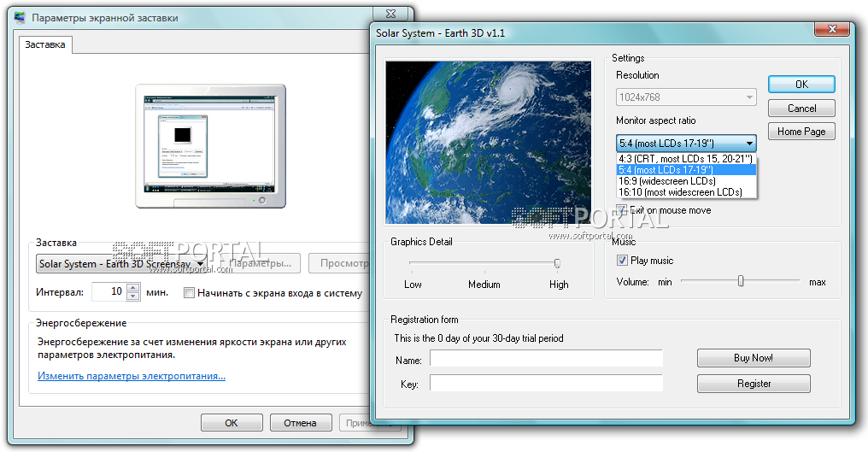The image size is (868, 452).
Task: Click the music Volume slider handle
Action: 741,281
